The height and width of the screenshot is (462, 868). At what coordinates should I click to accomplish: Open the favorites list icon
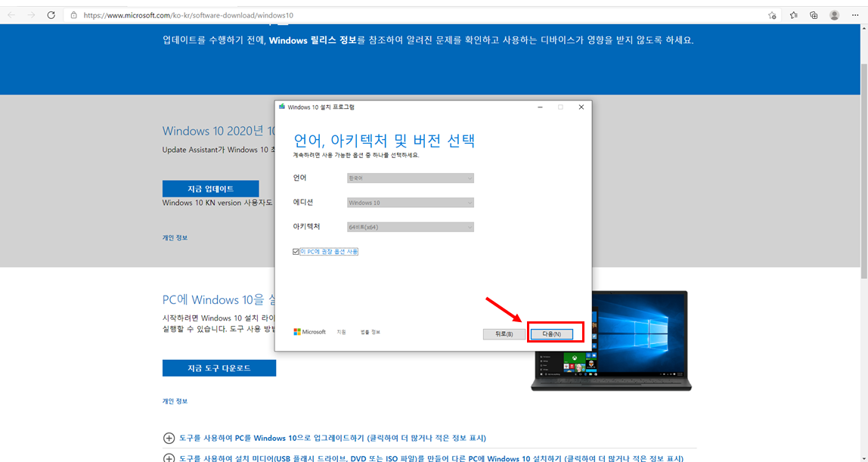(x=793, y=15)
